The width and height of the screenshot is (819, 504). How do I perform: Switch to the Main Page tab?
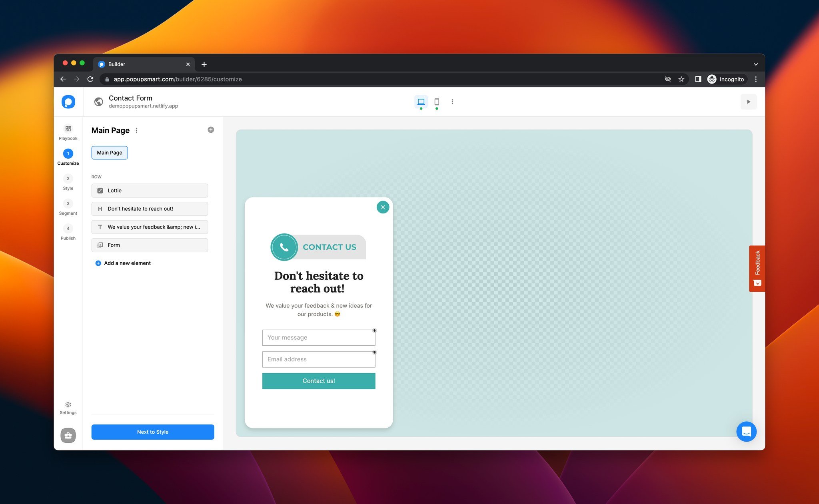pos(110,153)
